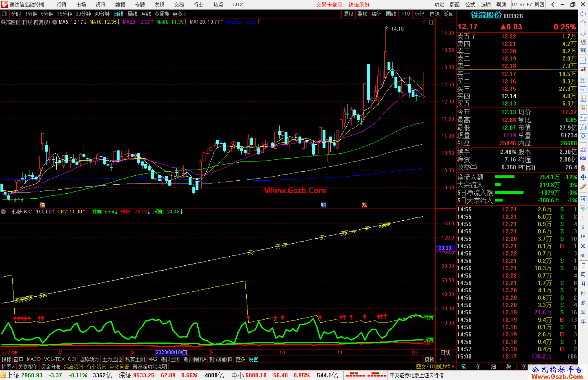The height and width of the screenshot is (380, 588).
Task: Click the 2023/08/10 date marker on time axis
Action: click(x=171, y=352)
